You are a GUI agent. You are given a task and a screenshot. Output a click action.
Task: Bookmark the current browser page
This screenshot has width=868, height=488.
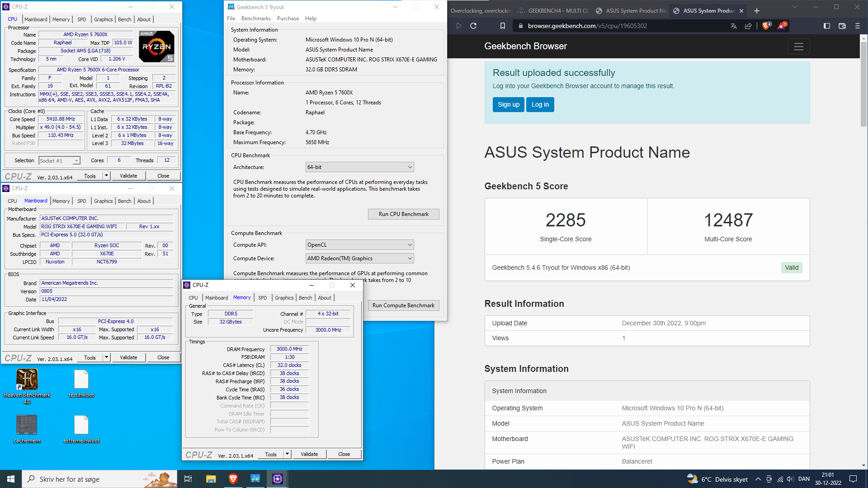click(x=502, y=26)
